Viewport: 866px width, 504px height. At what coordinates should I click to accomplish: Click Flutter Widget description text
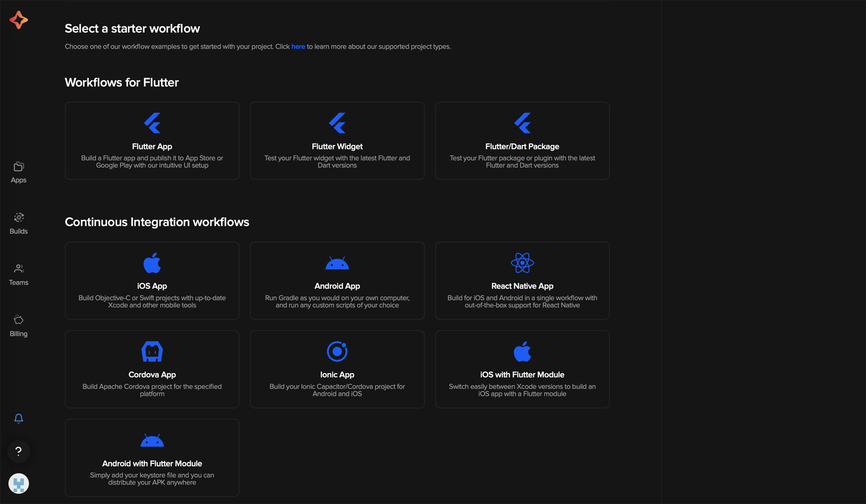[x=337, y=162]
